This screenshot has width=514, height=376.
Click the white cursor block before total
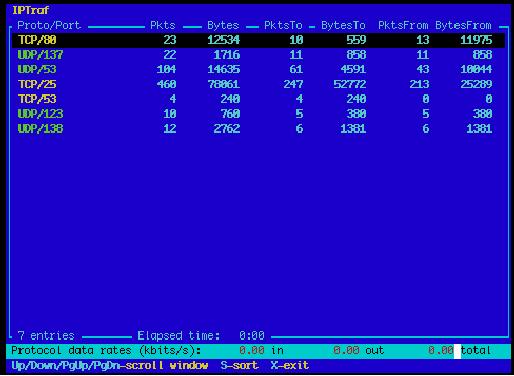click(457, 351)
